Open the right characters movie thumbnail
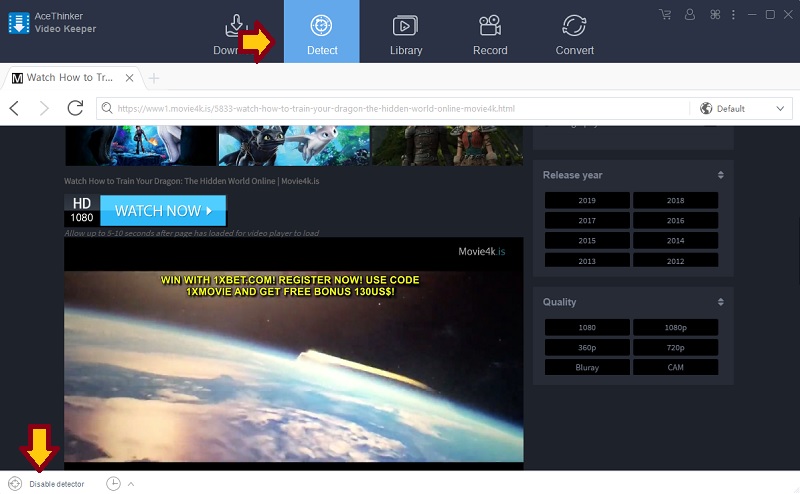800x494 pixels. tap(447, 146)
